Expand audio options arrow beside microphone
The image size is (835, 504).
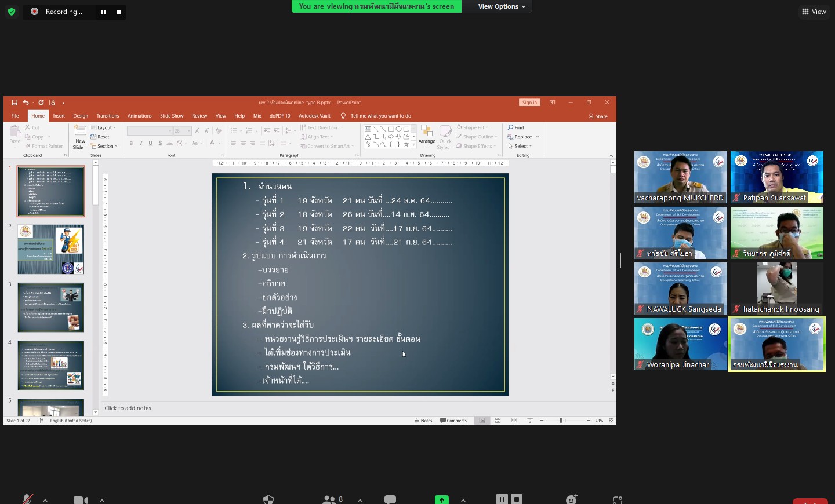pyautogui.click(x=45, y=500)
